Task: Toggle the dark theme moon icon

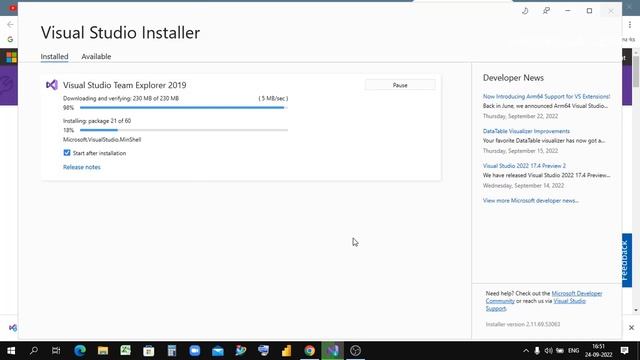Action: (x=525, y=11)
